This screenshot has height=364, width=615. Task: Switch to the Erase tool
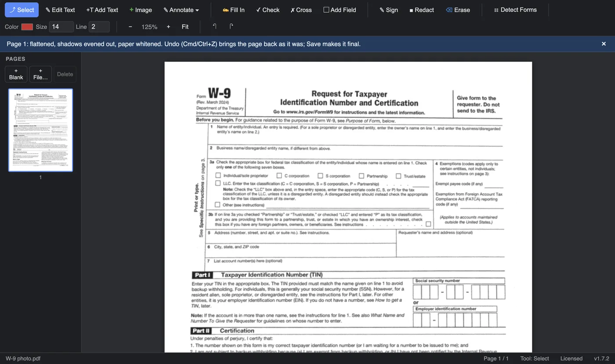click(x=458, y=10)
